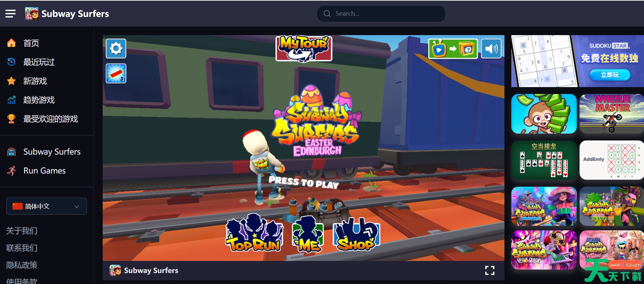Click the game icon beside the title bar
644x284 pixels.
click(115, 271)
